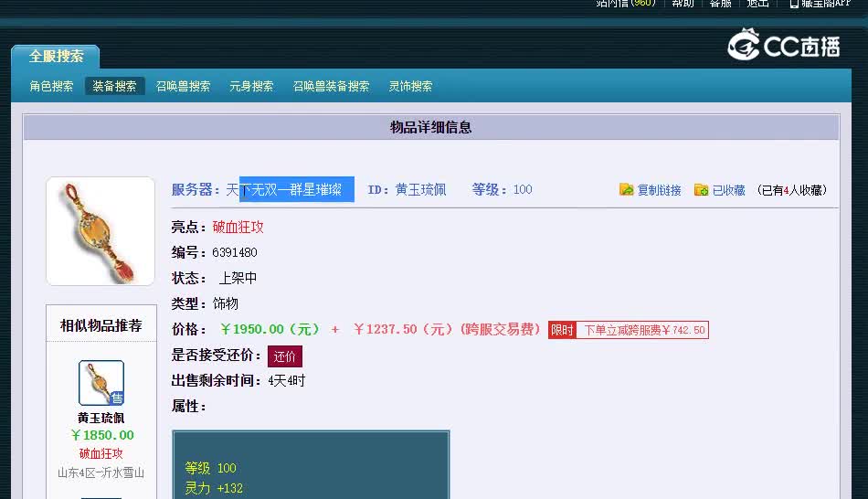Viewport: 868px width, 499px height.
Task: Open 召唤兽装备搜索 tab
Action: [331, 87]
